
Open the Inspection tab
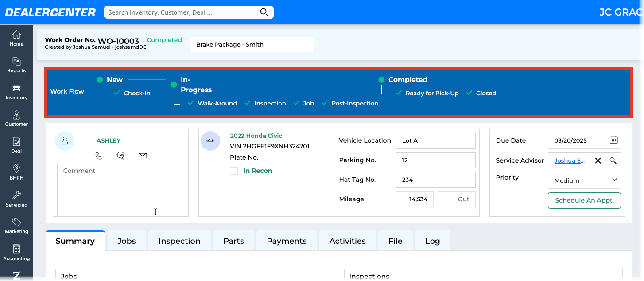coord(179,241)
